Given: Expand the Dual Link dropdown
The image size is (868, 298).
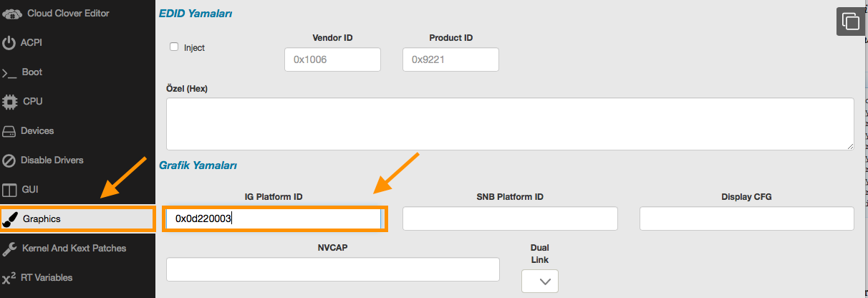Looking at the screenshot, I should [x=539, y=281].
